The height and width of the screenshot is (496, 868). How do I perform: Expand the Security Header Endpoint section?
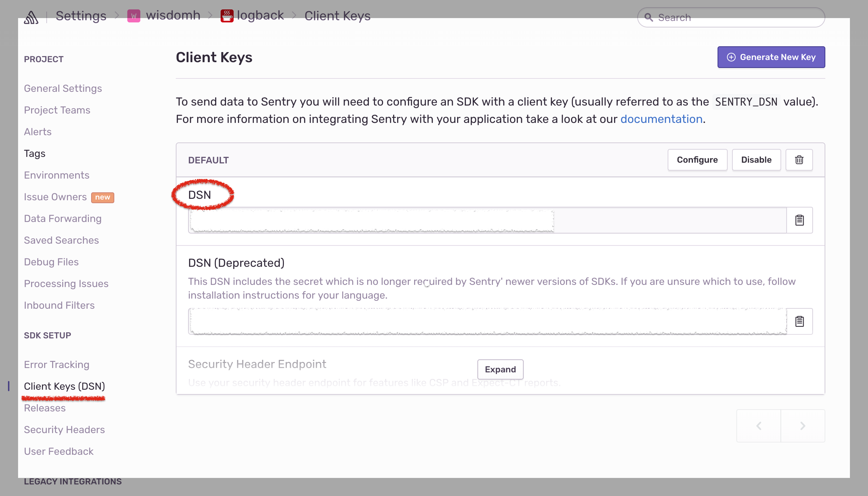tap(500, 369)
